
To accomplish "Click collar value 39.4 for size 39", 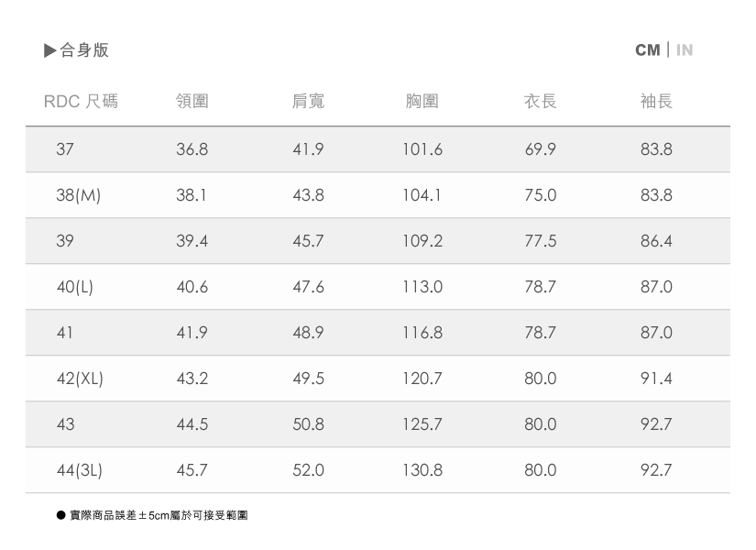I will pos(192,241).
